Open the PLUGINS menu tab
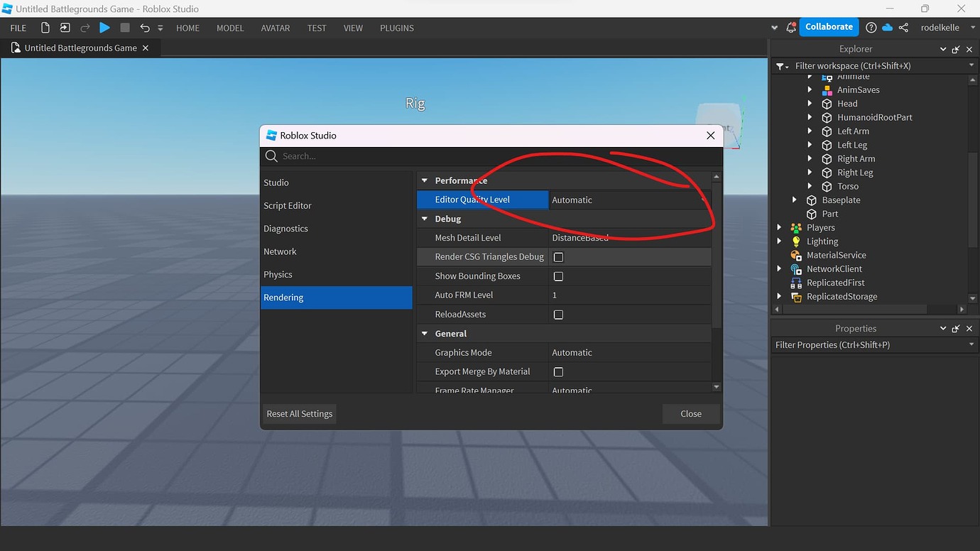Image resolution: width=980 pixels, height=551 pixels. pyautogui.click(x=396, y=28)
